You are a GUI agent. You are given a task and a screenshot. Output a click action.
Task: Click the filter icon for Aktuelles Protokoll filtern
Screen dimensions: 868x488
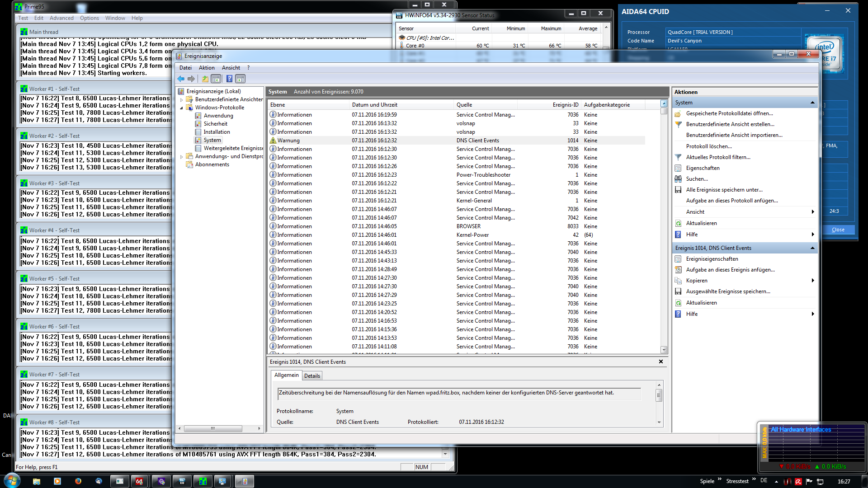678,157
